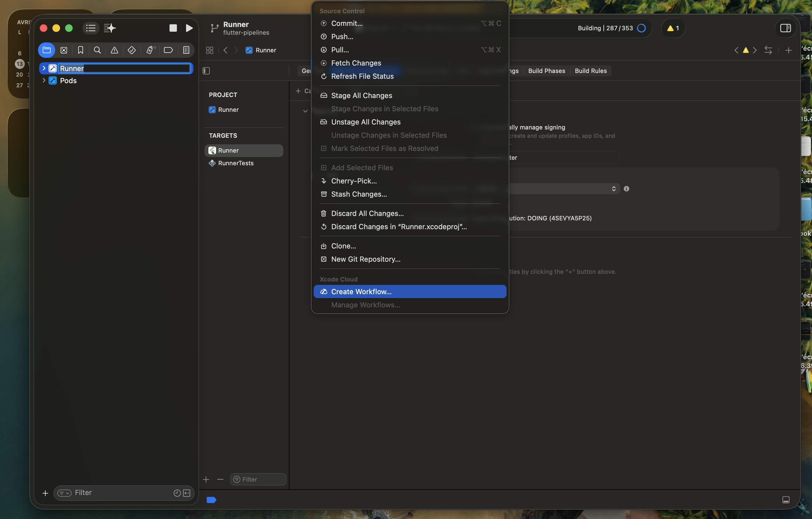Open the Project navigator folder icon
The image size is (812, 519).
click(x=47, y=50)
